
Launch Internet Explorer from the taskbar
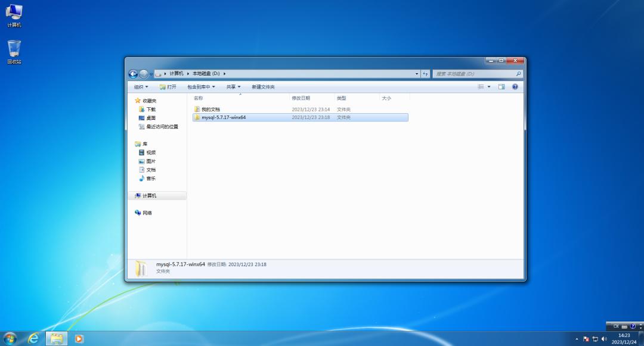click(33, 339)
